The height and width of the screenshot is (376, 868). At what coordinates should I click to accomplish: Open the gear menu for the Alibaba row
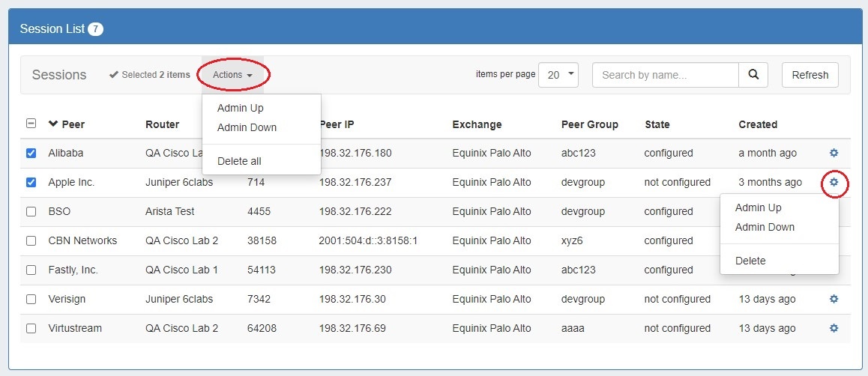(x=834, y=153)
